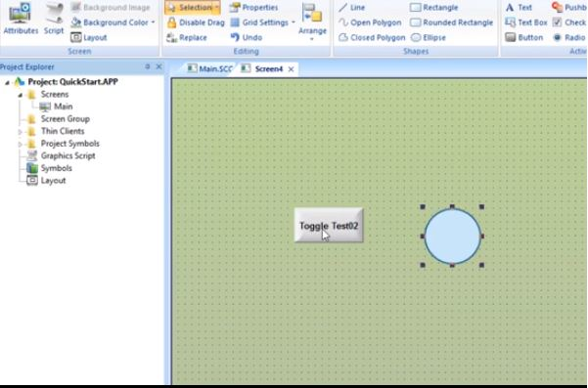588x388 pixels.
Task: Insert a Pushbutton object
Action: click(x=569, y=7)
